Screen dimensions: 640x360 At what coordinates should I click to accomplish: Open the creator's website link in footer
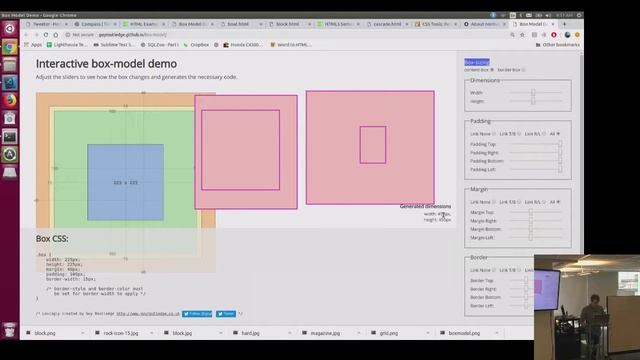coord(148,314)
